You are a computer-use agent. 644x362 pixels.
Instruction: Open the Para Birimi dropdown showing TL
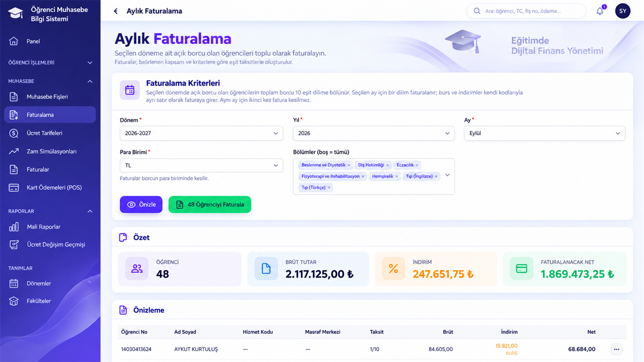pos(201,165)
